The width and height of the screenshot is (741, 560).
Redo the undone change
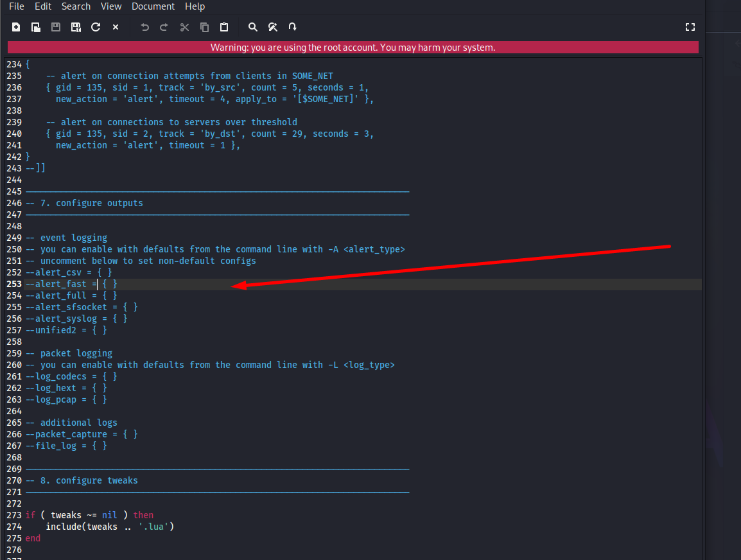tap(164, 27)
